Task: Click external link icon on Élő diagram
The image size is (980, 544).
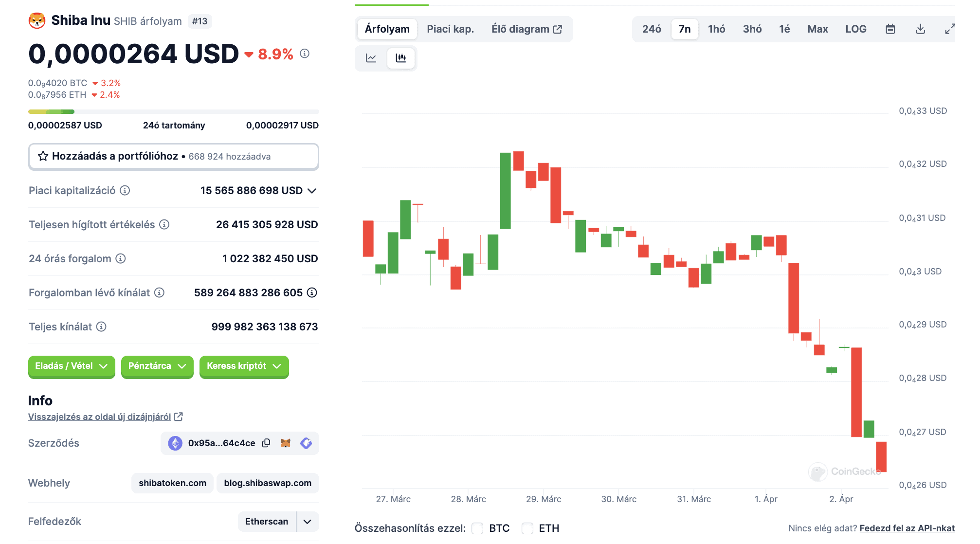Action: click(x=558, y=29)
